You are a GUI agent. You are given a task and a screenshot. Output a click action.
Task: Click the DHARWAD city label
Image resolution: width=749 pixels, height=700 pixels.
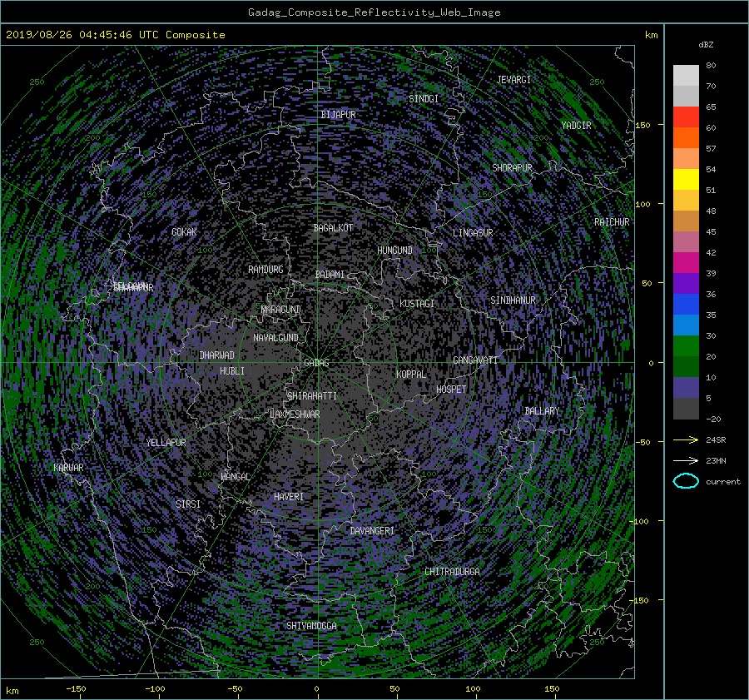pos(216,355)
